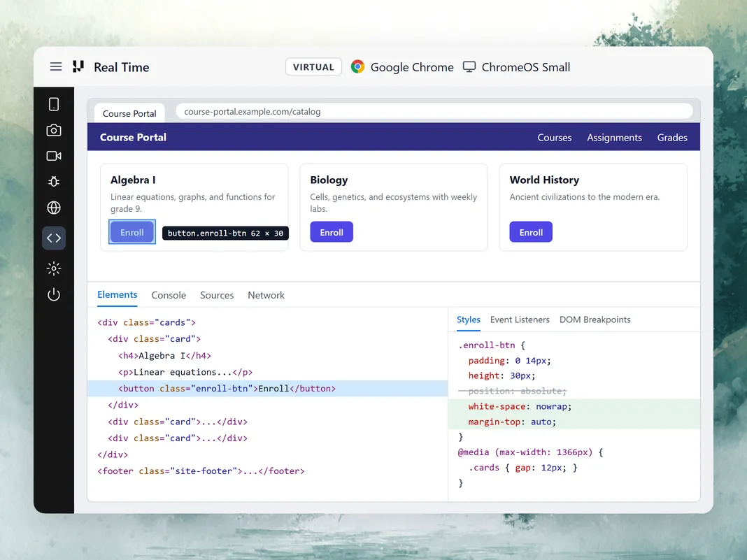Click the Google Chrome label text
Image resolution: width=747 pixels, height=560 pixels.
coord(412,67)
